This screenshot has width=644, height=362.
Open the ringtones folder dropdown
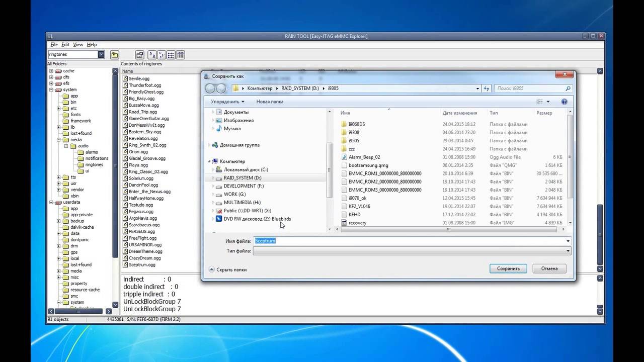[101, 54]
